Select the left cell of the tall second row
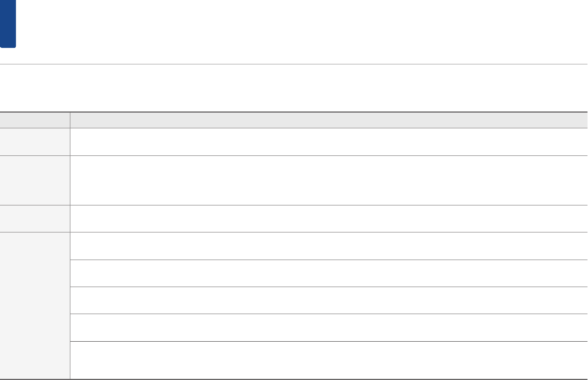The width and height of the screenshot is (588, 380). [35, 180]
